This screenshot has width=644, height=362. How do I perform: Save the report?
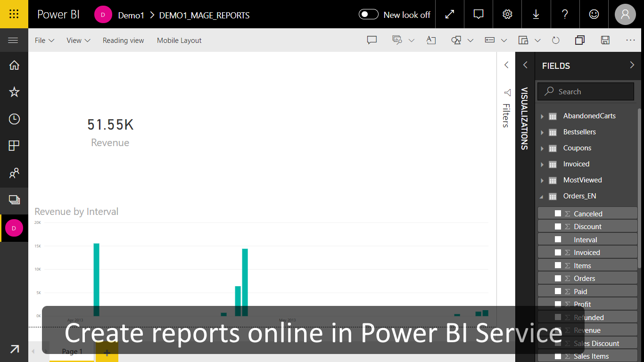pos(605,40)
